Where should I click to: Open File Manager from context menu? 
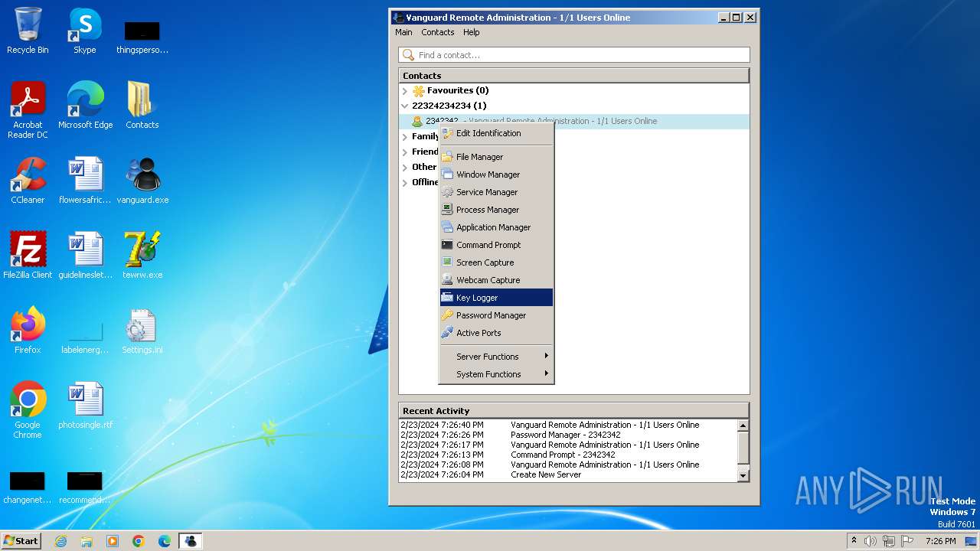coord(496,157)
